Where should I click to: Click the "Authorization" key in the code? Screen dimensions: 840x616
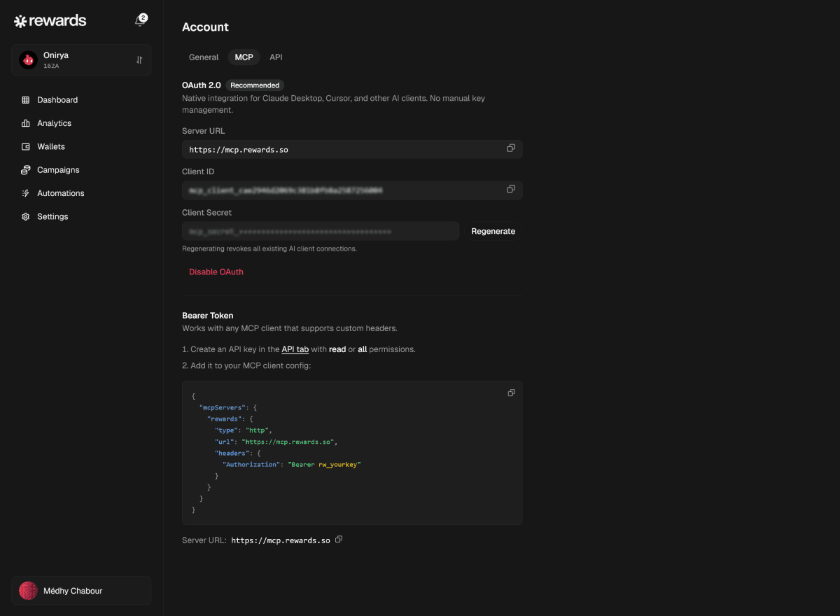[x=251, y=464]
